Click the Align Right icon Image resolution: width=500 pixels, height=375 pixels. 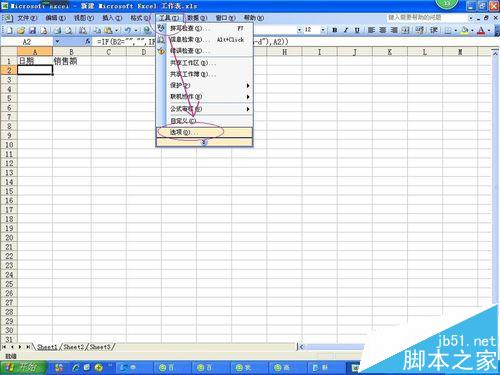pyautogui.click(x=394, y=30)
